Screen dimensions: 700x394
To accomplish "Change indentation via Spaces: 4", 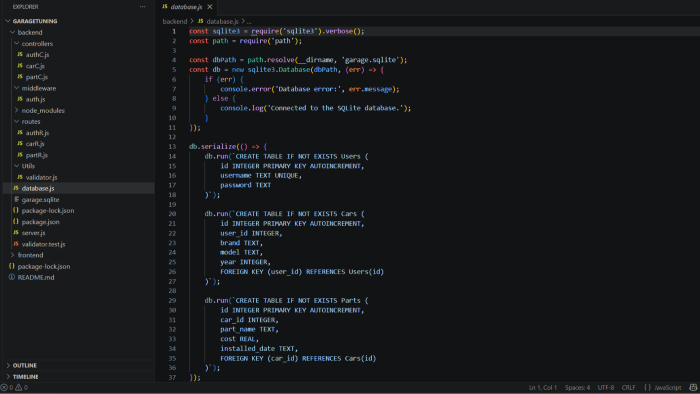I will [577, 387].
